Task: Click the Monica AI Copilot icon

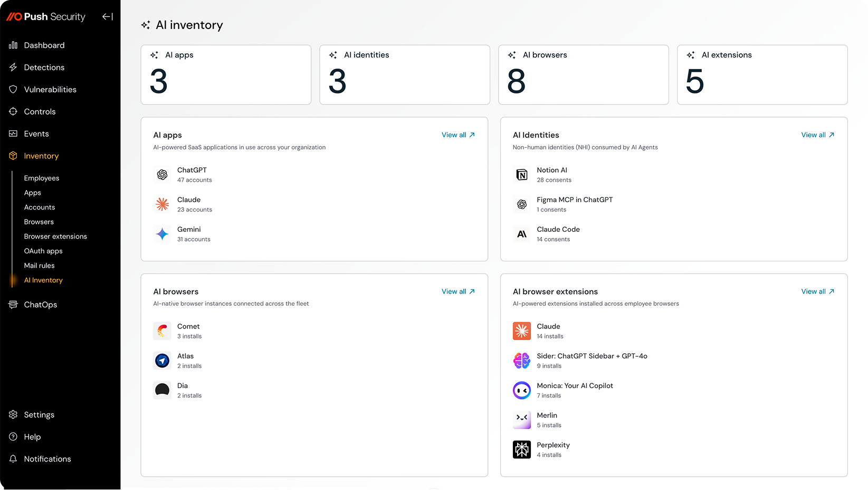Action: coord(521,390)
